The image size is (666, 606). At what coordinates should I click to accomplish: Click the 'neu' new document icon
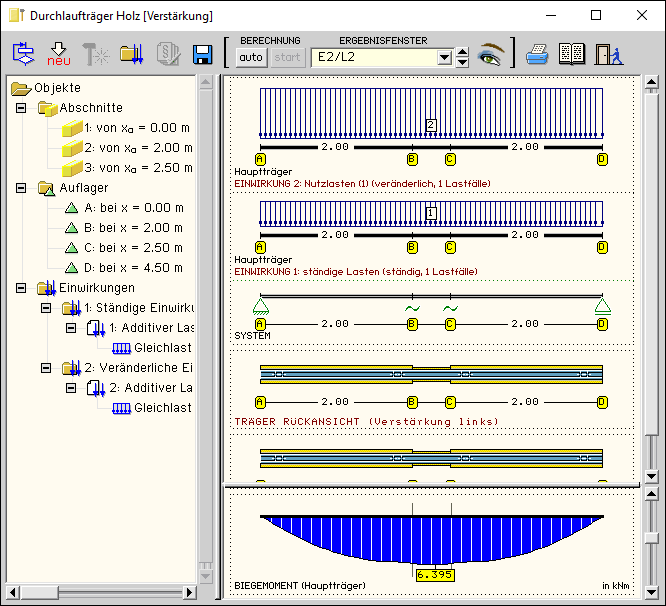[59, 55]
